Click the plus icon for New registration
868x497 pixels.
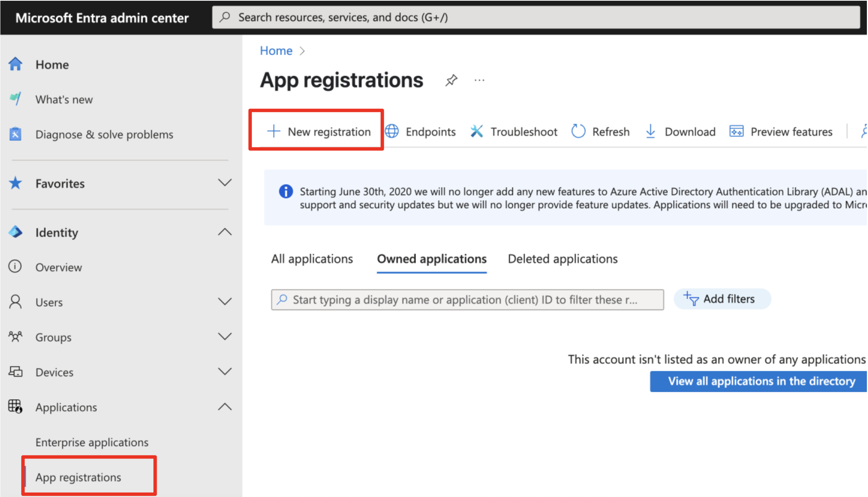pyautogui.click(x=273, y=131)
